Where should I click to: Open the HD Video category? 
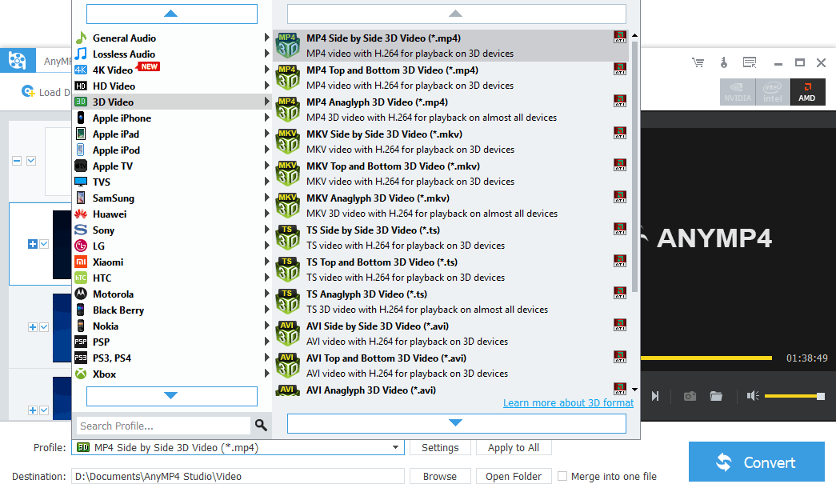click(x=172, y=86)
